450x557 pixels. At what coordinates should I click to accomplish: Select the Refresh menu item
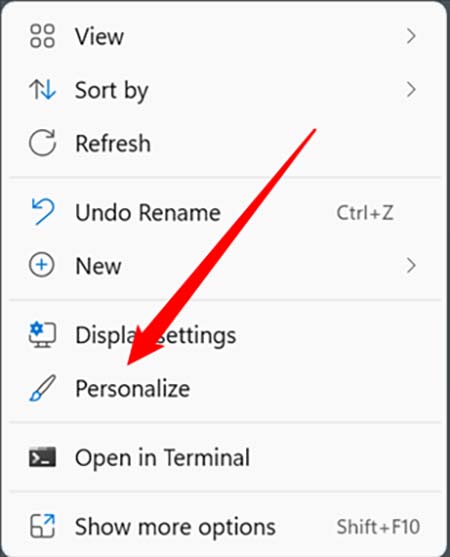point(225,143)
